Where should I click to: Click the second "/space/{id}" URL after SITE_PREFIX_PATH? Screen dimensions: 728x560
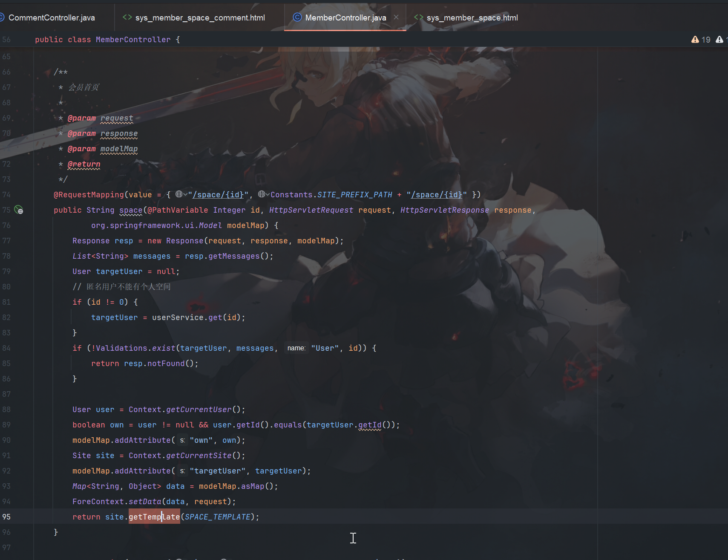click(437, 195)
